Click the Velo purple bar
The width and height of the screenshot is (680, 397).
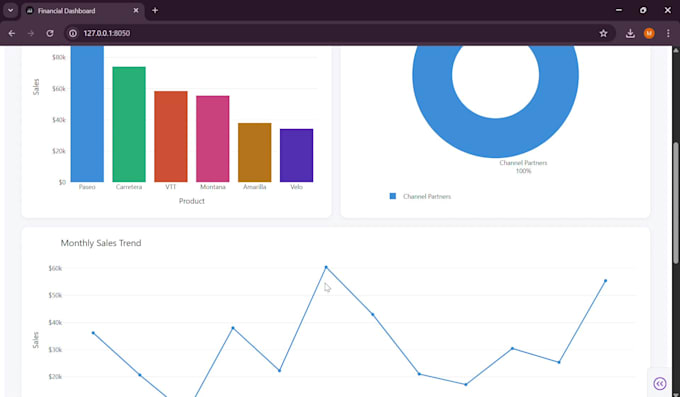(297, 155)
